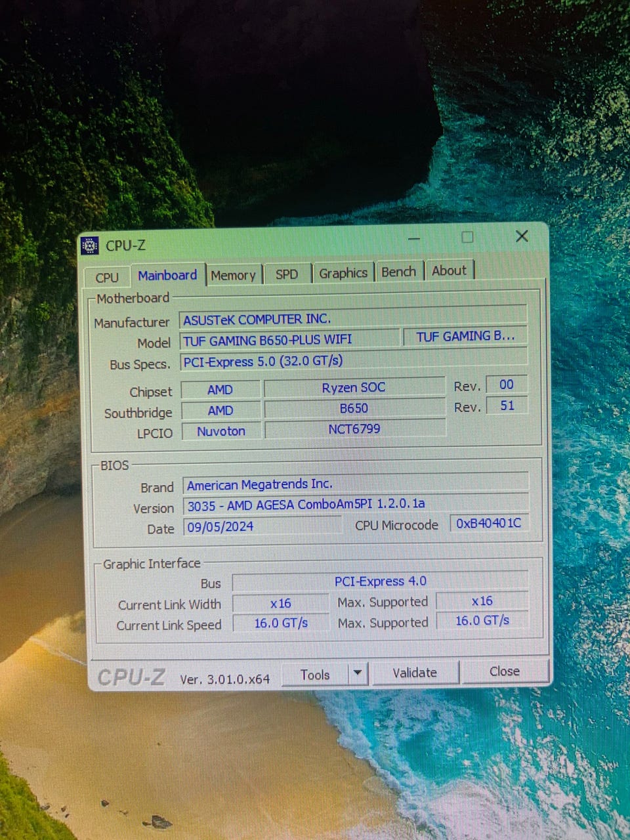Click the truncated TUF GAMING B... field

coord(465,336)
